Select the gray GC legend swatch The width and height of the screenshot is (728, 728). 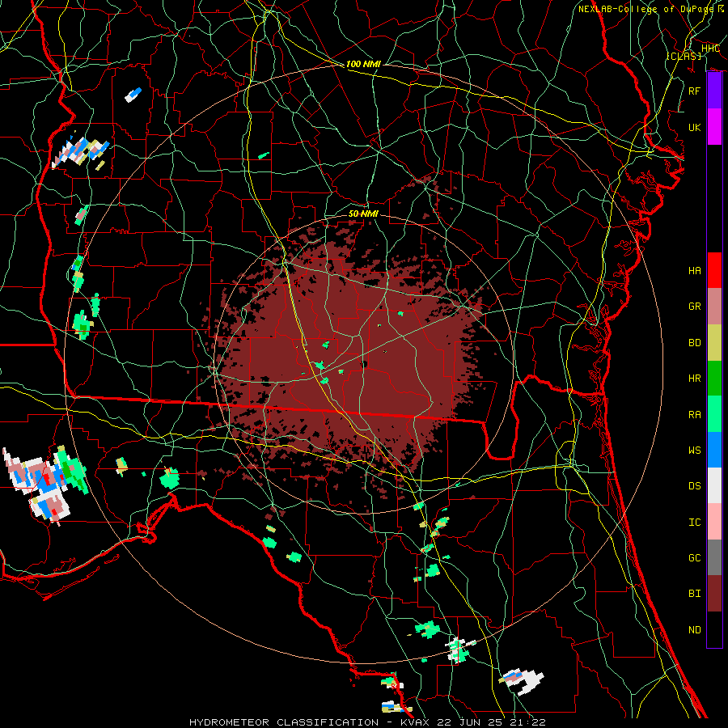pos(714,557)
